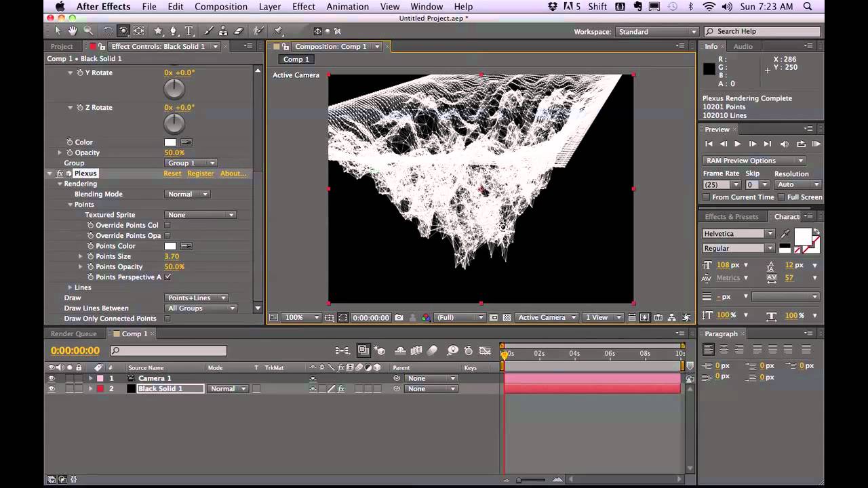Select the Puppet Pin tool
The width and height of the screenshot is (868, 488).
pyautogui.click(x=278, y=31)
